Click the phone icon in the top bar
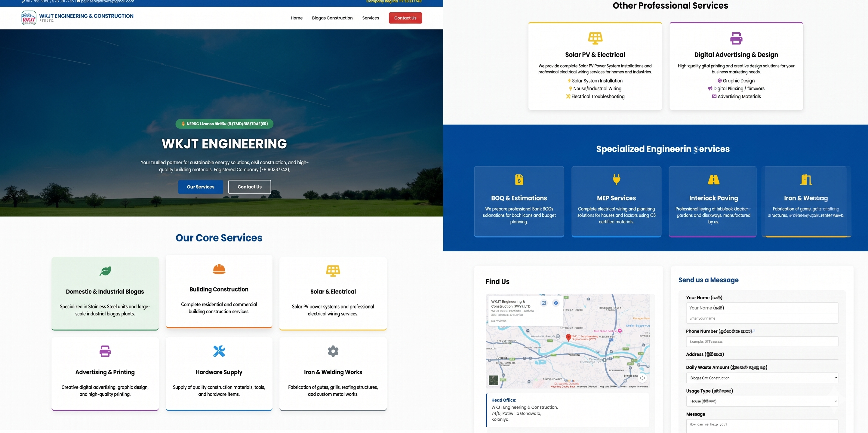 [x=23, y=1]
